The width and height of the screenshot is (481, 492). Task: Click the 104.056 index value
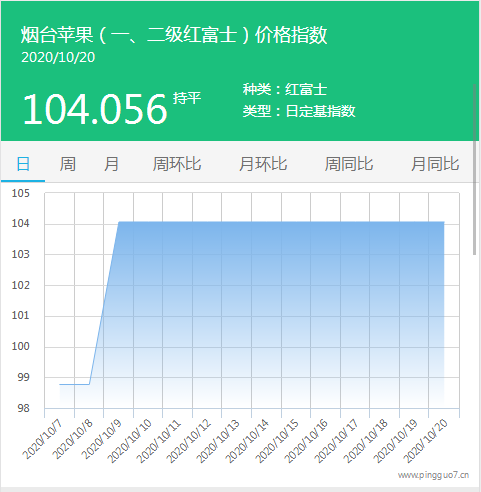[95, 109]
